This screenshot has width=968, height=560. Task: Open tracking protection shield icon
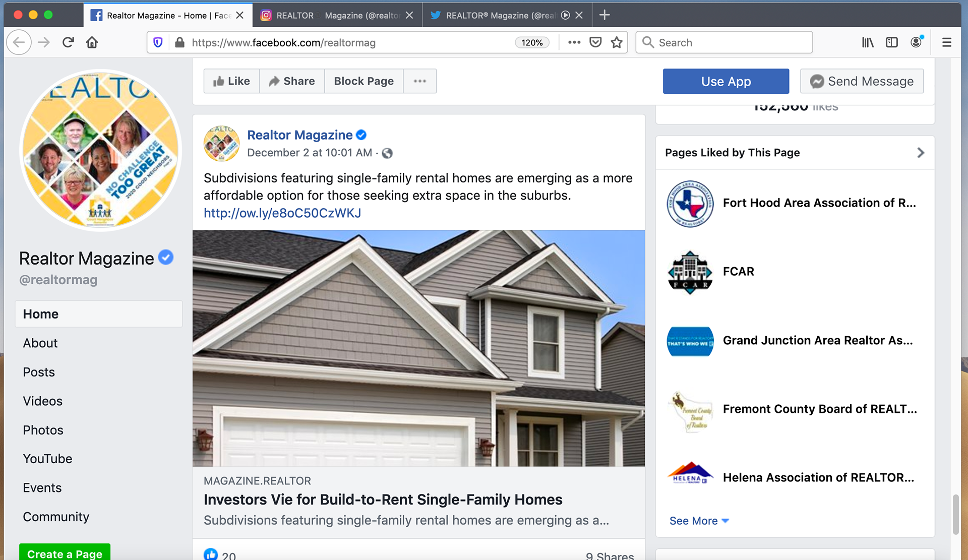point(158,42)
